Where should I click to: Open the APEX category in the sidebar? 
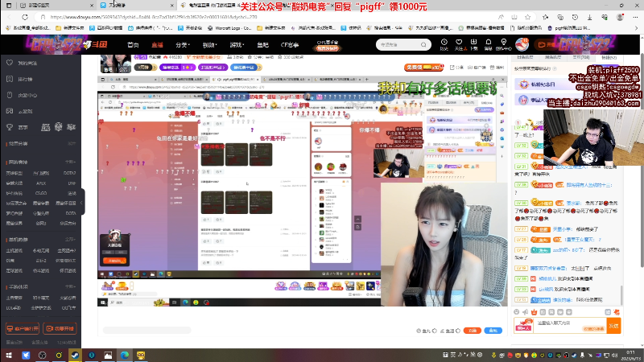(41, 183)
